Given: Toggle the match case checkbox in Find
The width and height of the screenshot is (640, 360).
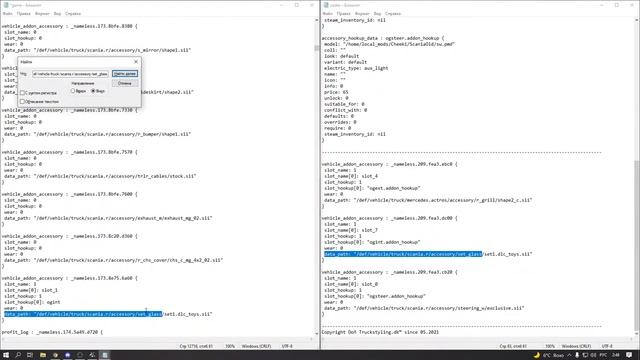Looking at the screenshot, I should pyautogui.click(x=23, y=93).
